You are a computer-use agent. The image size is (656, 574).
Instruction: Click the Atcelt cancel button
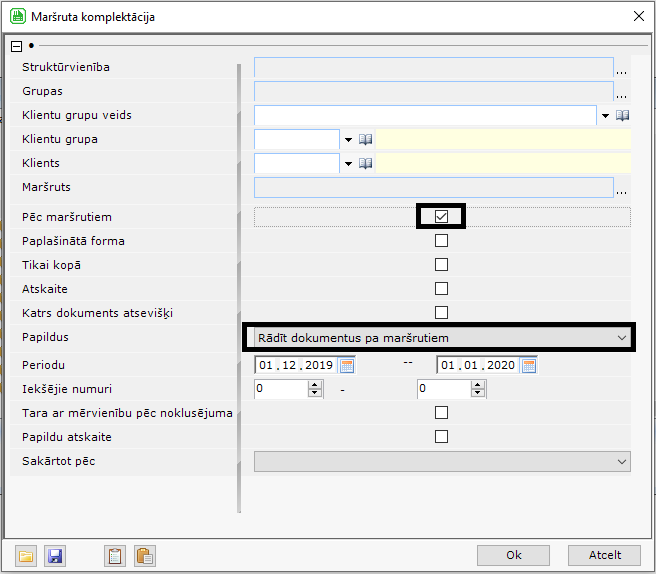click(x=604, y=555)
